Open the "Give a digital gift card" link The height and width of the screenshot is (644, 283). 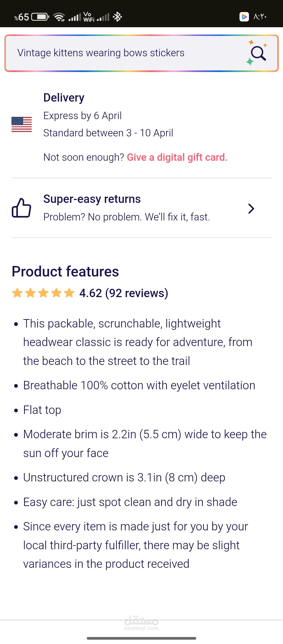click(x=177, y=157)
